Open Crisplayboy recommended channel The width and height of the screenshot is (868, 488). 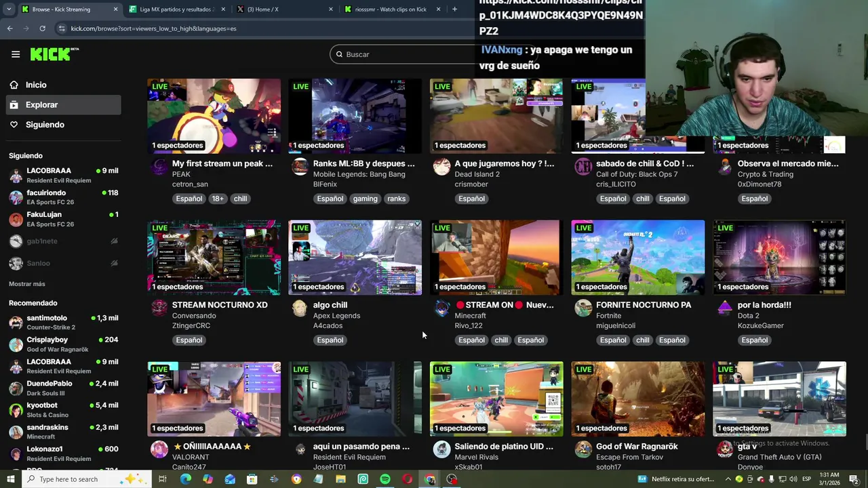pyautogui.click(x=63, y=344)
